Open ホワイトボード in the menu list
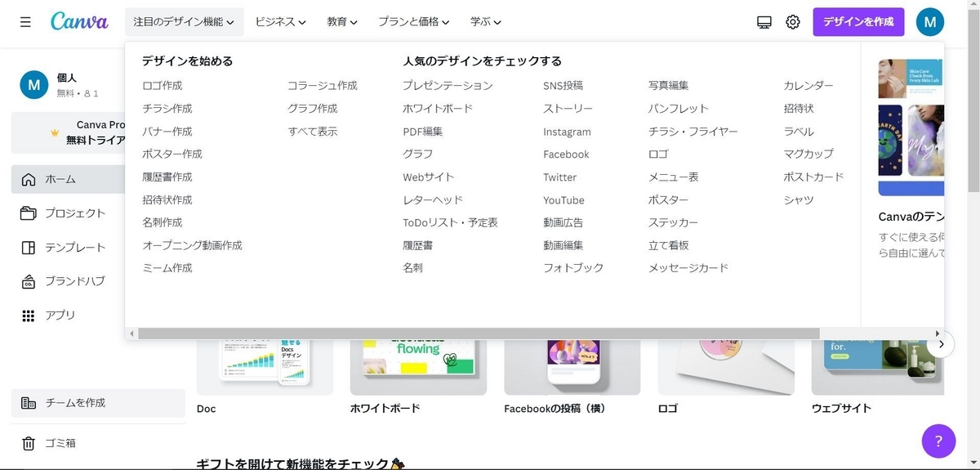This screenshot has width=980, height=470. pos(438,109)
